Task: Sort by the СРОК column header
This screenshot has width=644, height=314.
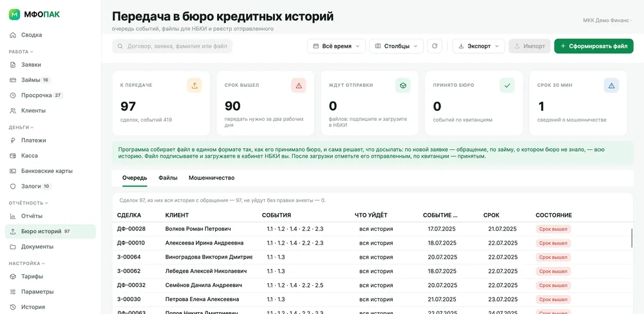Action: pyautogui.click(x=491, y=215)
